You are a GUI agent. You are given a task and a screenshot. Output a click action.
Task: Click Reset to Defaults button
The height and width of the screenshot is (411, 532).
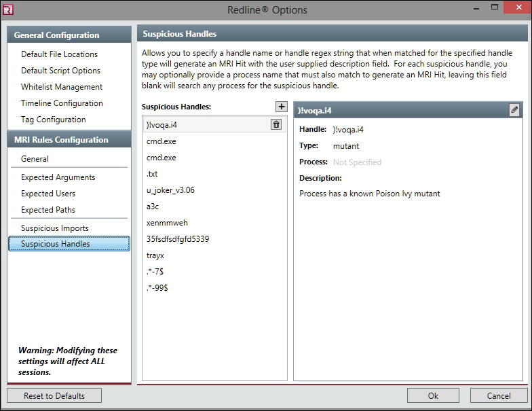(x=54, y=395)
